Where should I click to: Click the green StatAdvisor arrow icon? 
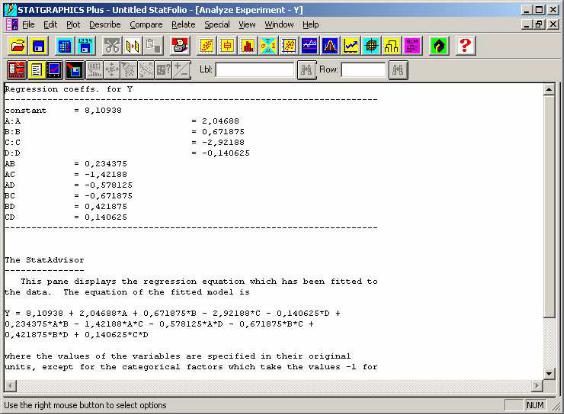pyautogui.click(x=439, y=46)
